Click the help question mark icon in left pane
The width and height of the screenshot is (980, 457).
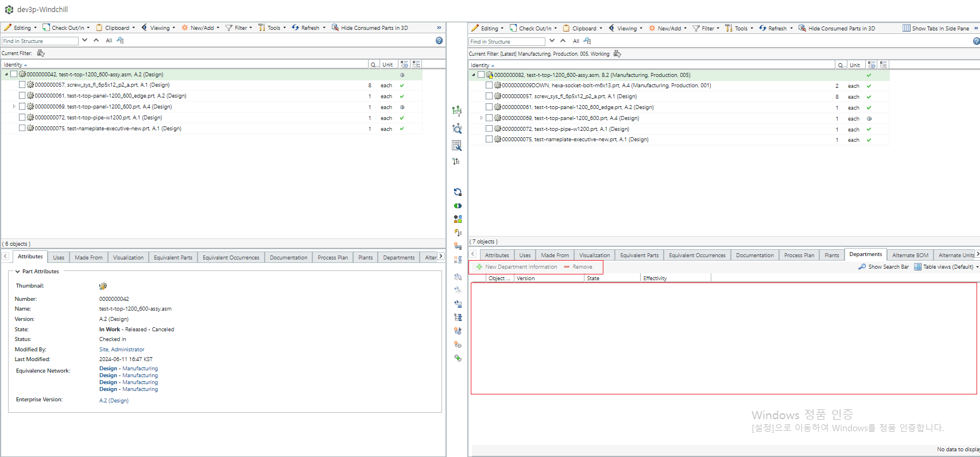pos(439,41)
